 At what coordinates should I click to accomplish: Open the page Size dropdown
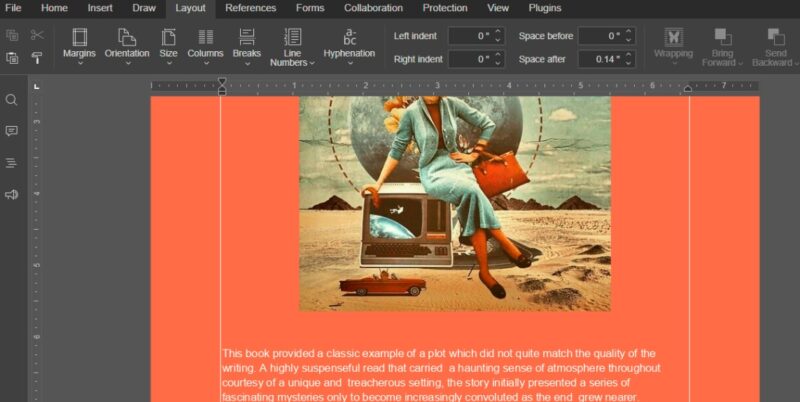click(x=168, y=47)
